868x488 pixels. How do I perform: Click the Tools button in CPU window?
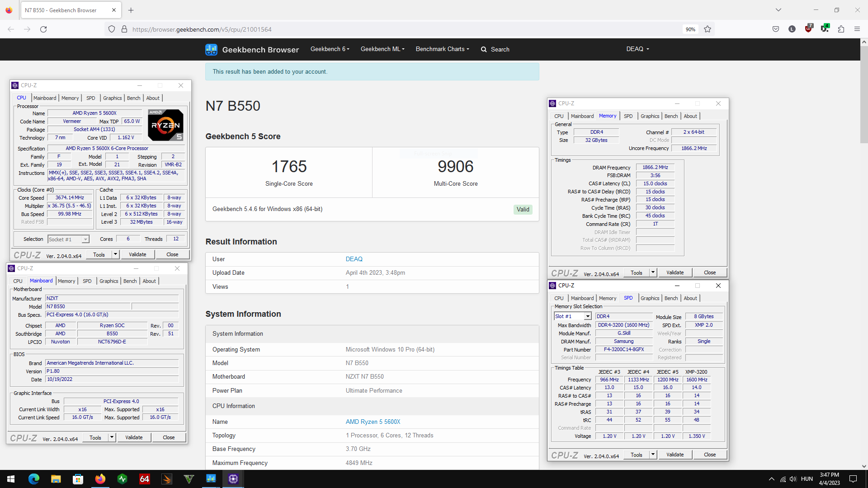[99, 254]
